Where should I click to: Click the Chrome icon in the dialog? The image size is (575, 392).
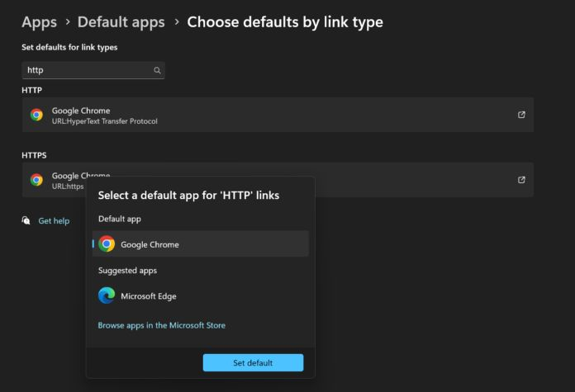pyautogui.click(x=107, y=244)
